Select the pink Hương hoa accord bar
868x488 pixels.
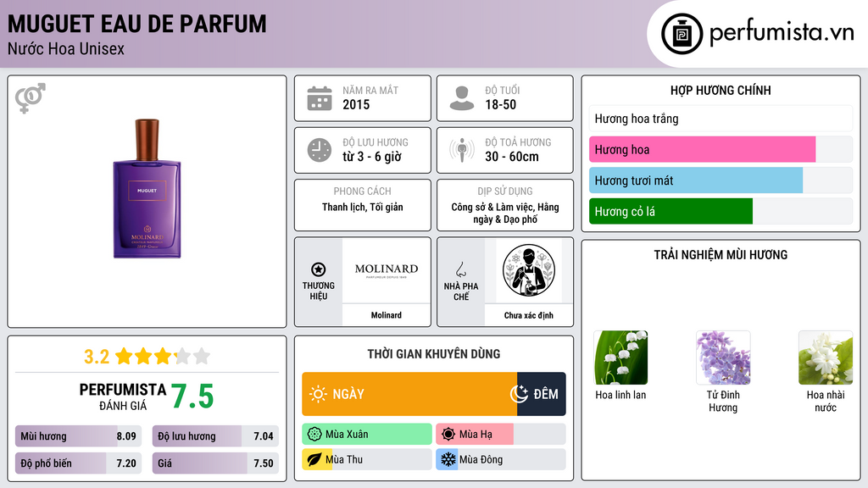721,149
